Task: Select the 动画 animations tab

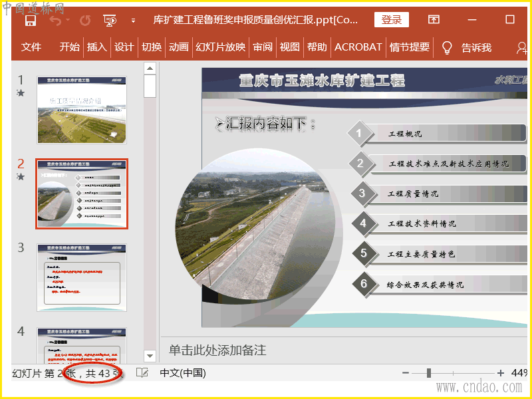Action: click(x=178, y=47)
